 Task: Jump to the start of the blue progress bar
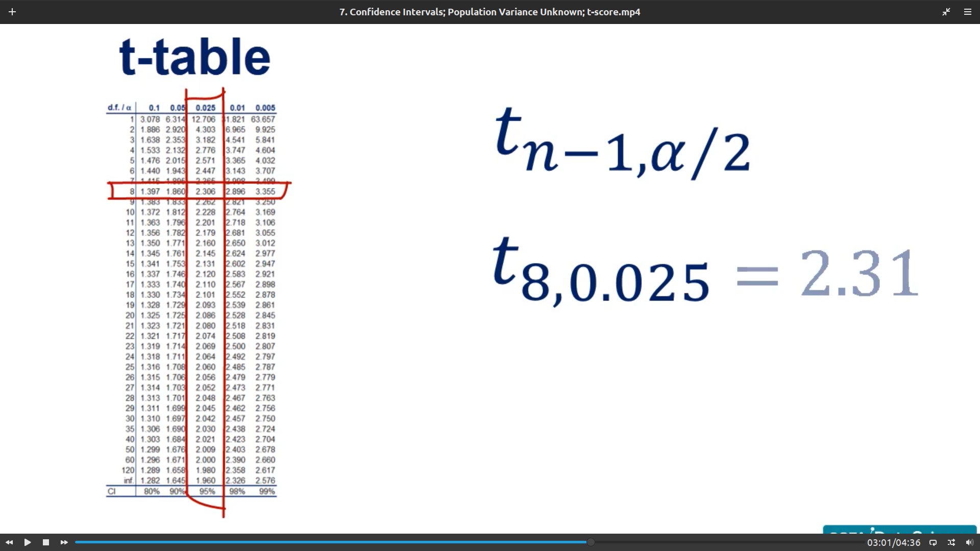77,542
